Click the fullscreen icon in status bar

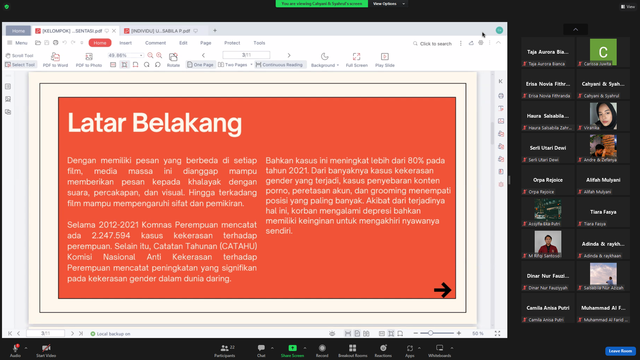pos(498,333)
